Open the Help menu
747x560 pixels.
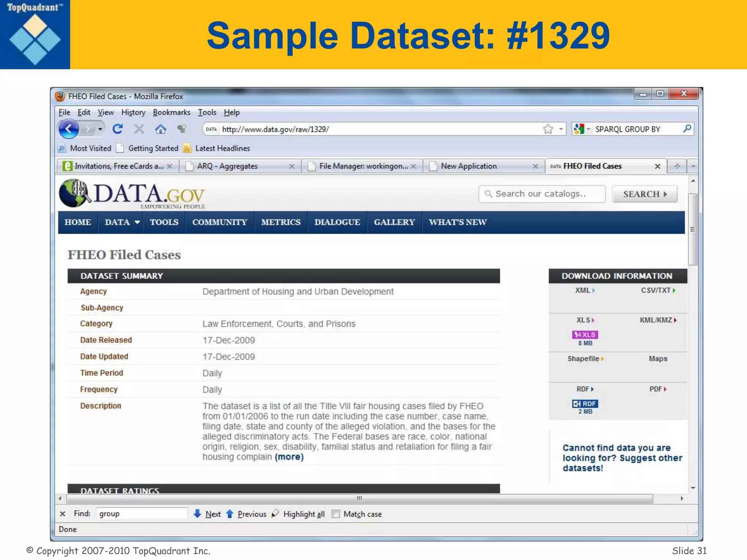pyautogui.click(x=232, y=112)
